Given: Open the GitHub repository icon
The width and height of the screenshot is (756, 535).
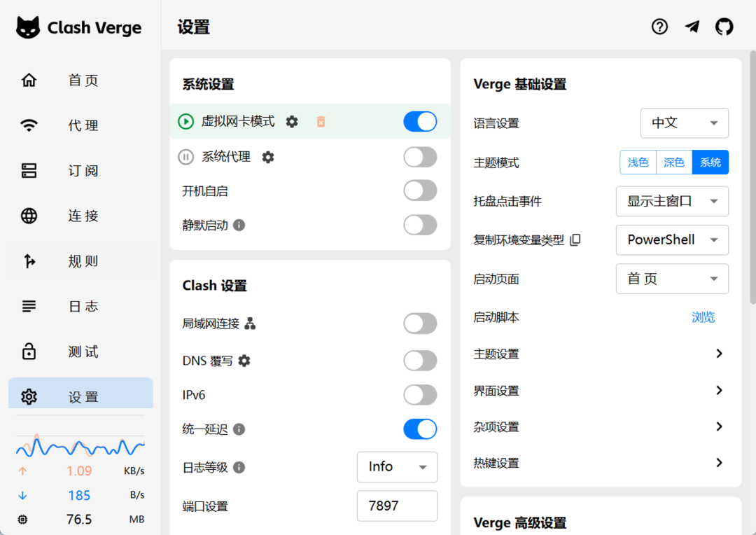Looking at the screenshot, I should click(x=724, y=27).
